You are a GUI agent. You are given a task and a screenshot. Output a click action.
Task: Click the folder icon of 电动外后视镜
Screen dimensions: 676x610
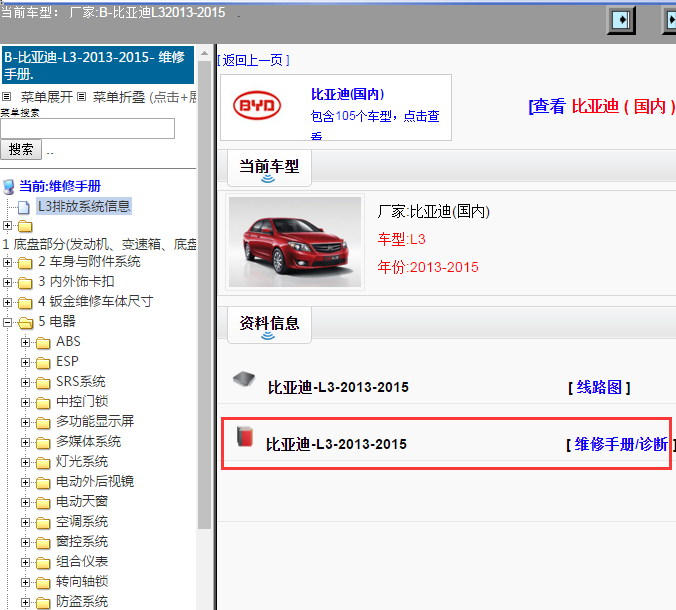43,482
